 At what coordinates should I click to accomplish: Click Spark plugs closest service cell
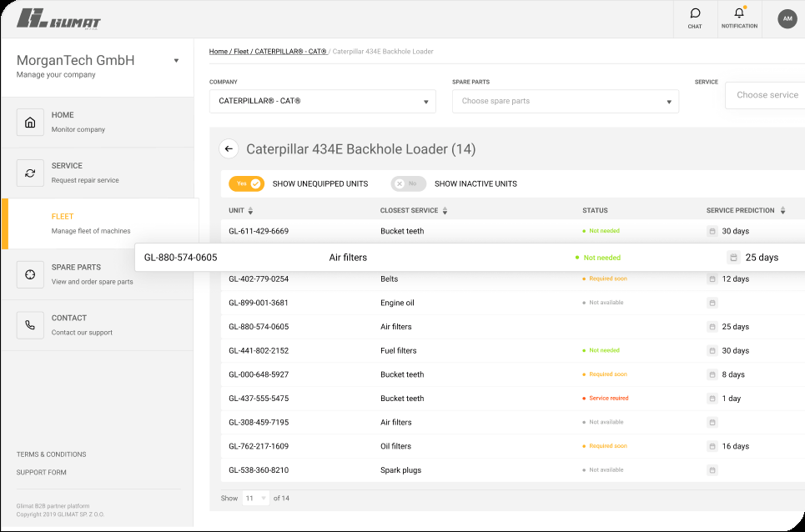pyautogui.click(x=401, y=470)
